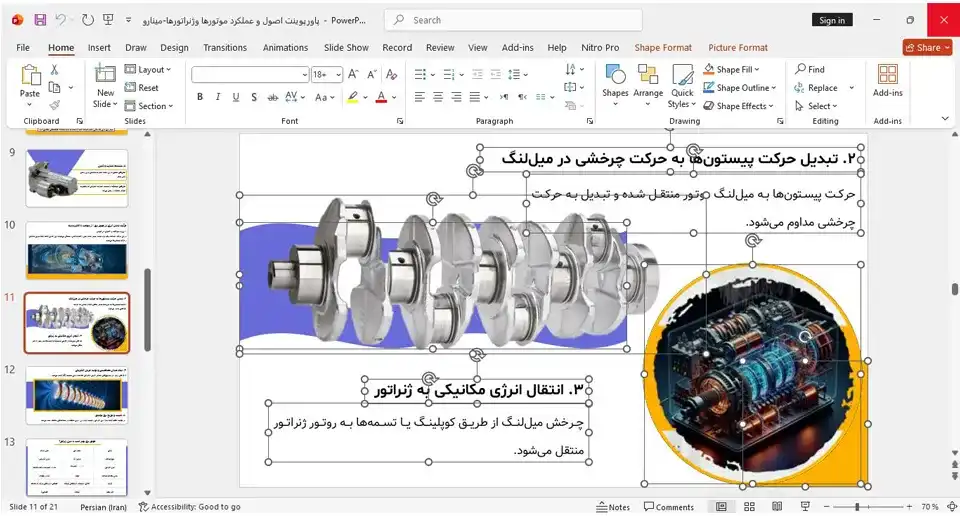Open the Shape Format tab

[x=663, y=48]
